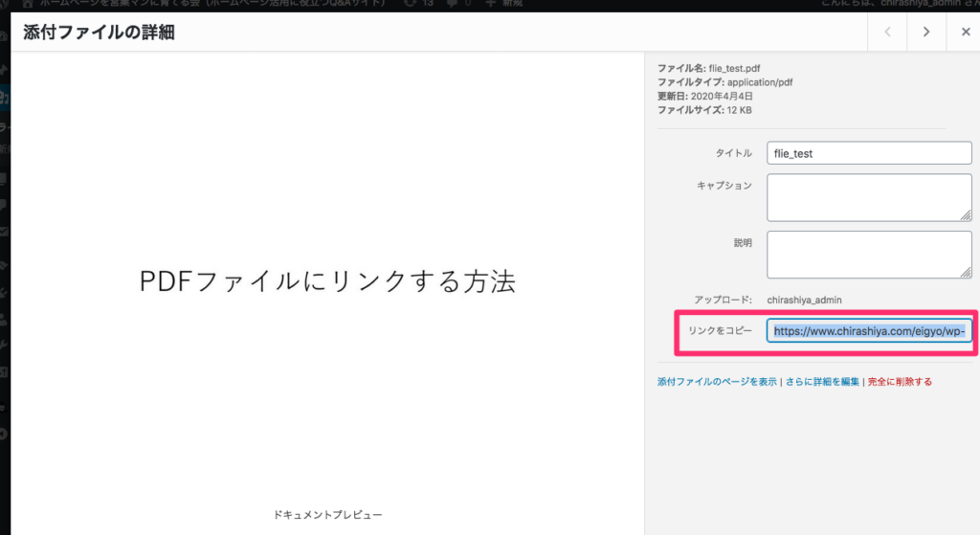The width and height of the screenshot is (980, 535).
Task: Click the 説明 field resize handle
Action: click(966, 272)
